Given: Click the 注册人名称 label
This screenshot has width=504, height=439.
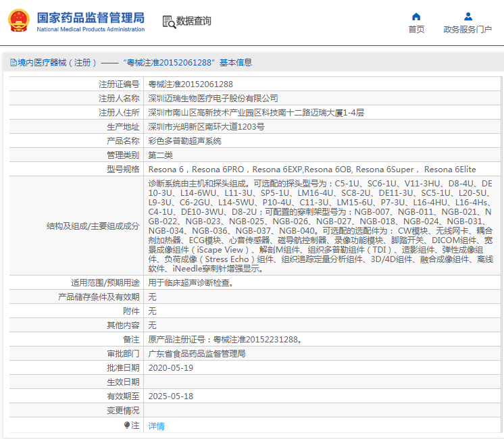Looking at the screenshot, I should (119, 99).
